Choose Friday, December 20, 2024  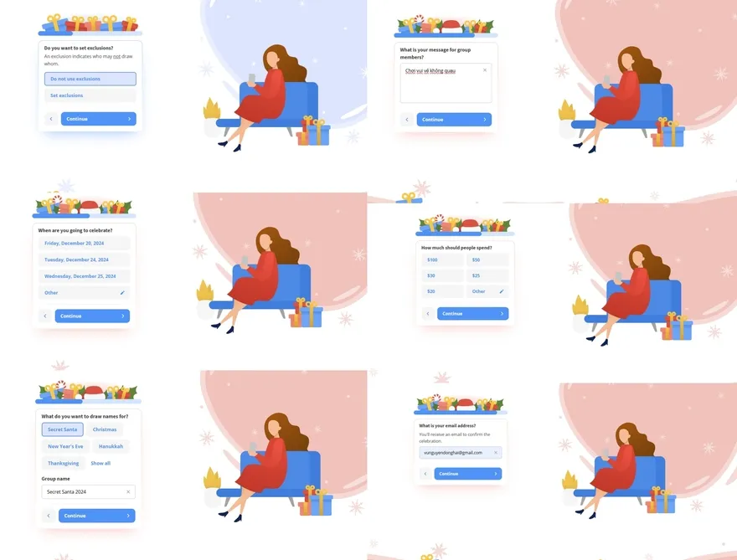click(84, 244)
